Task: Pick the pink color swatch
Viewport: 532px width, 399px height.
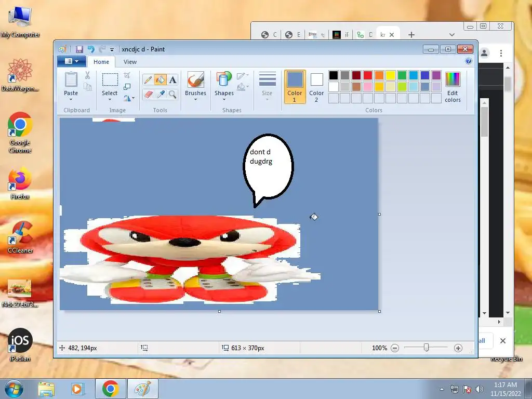Action: click(x=367, y=87)
